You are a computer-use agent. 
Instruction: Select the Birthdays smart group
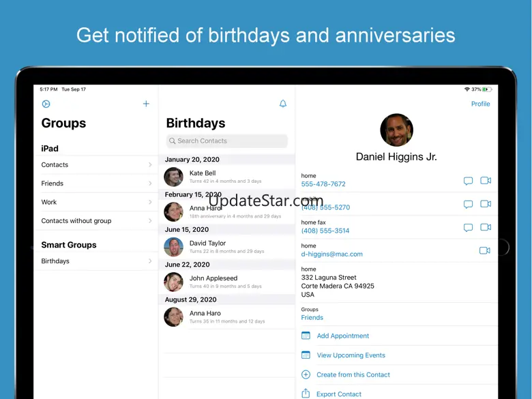(x=96, y=261)
